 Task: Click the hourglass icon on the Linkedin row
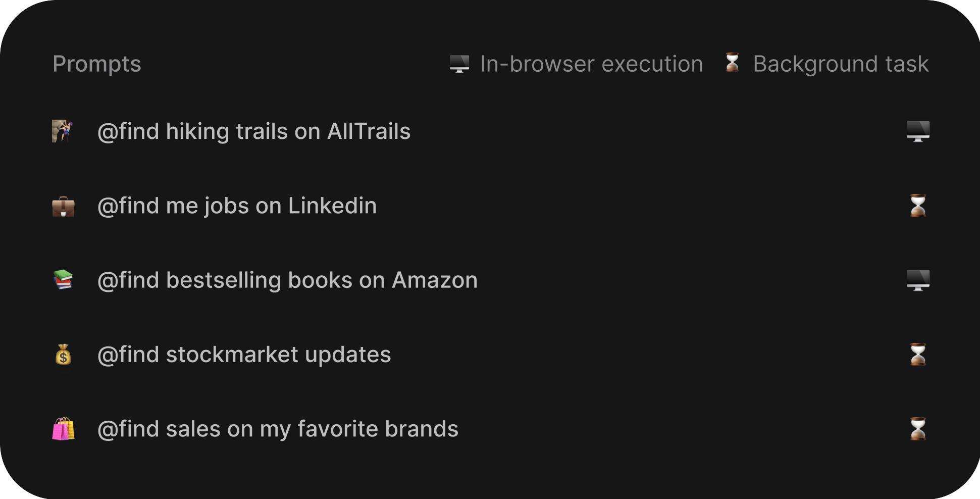click(x=918, y=206)
